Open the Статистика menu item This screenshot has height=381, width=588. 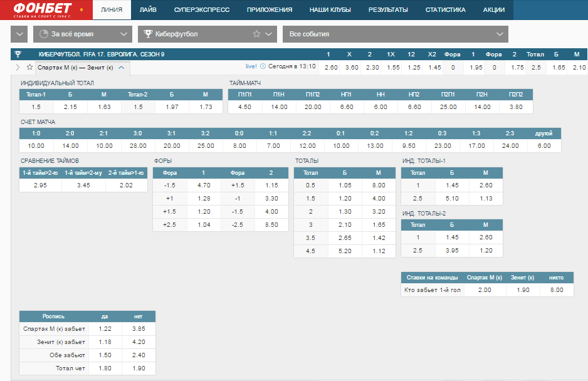(x=446, y=10)
